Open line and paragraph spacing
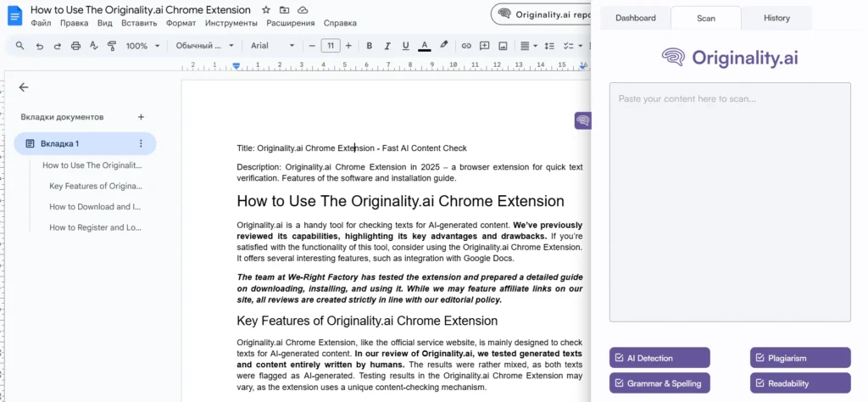 tap(549, 46)
